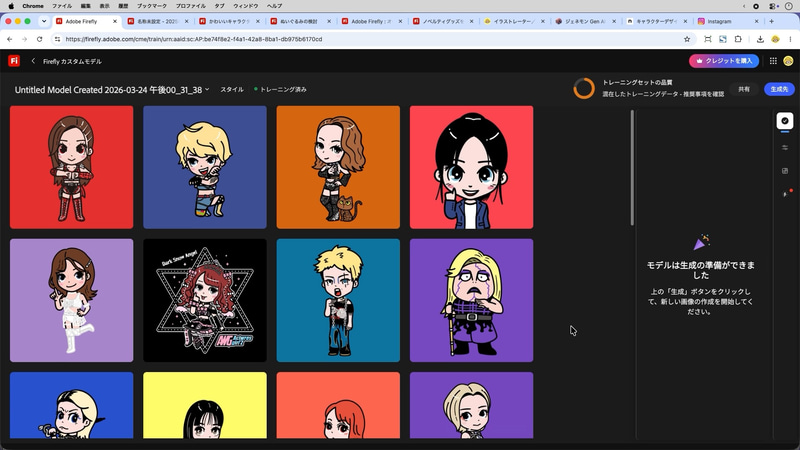Select the red-background brown-haired character thumbnail
Viewport: 800px width, 450px height.
(x=71, y=167)
